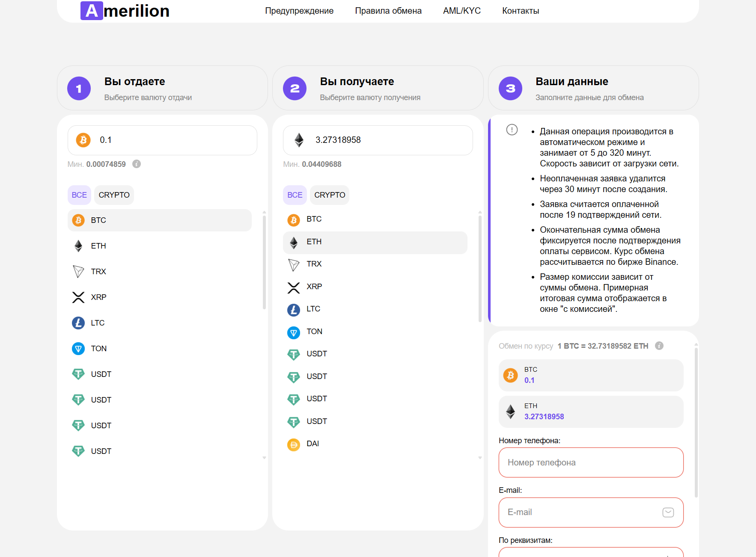Click the Amerilion logo link

coord(125,11)
